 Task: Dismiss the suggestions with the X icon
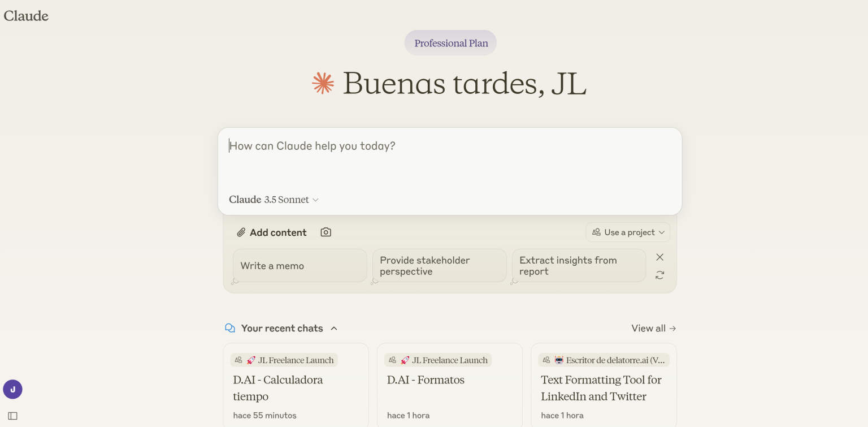tap(659, 257)
